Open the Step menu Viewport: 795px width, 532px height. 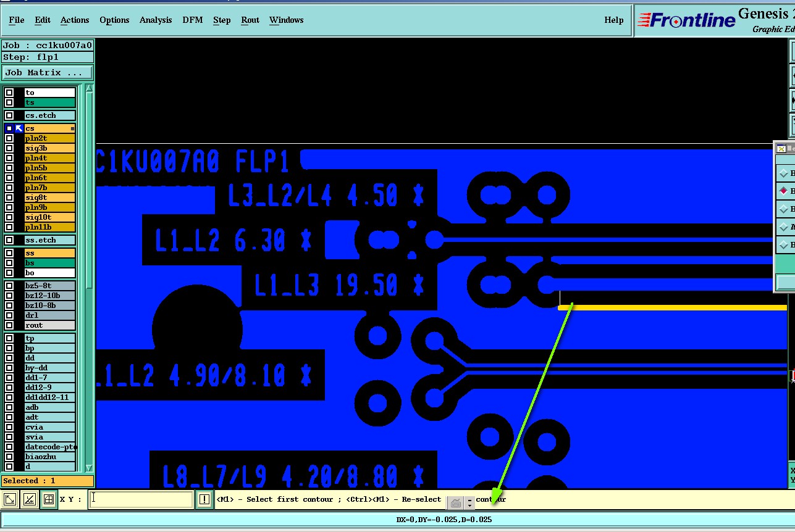click(x=222, y=20)
